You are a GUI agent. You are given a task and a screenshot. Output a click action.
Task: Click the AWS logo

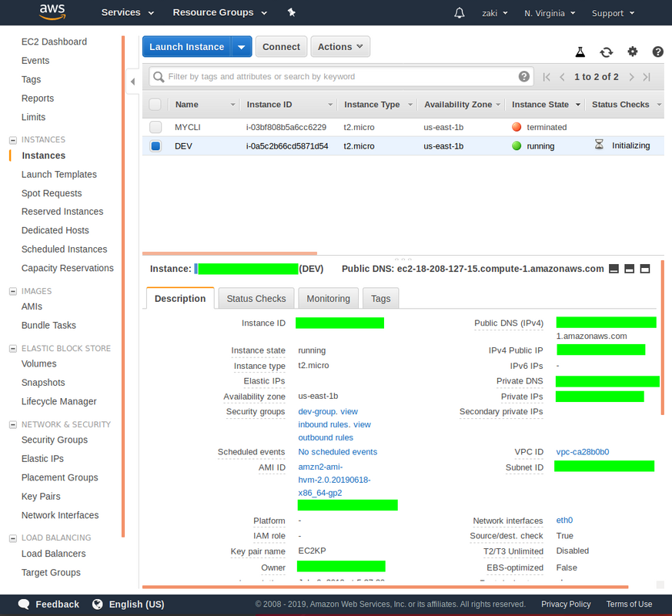(51, 12)
